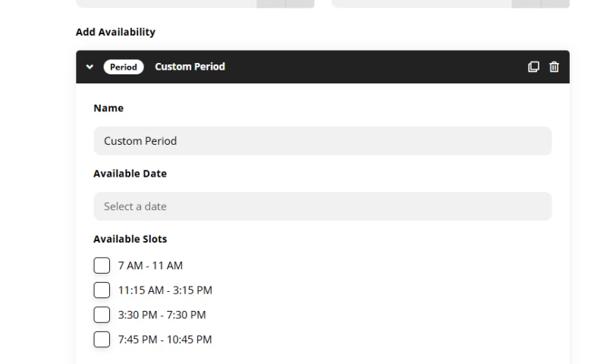Click the Add Availability section heading
607x364 pixels.
(x=115, y=32)
